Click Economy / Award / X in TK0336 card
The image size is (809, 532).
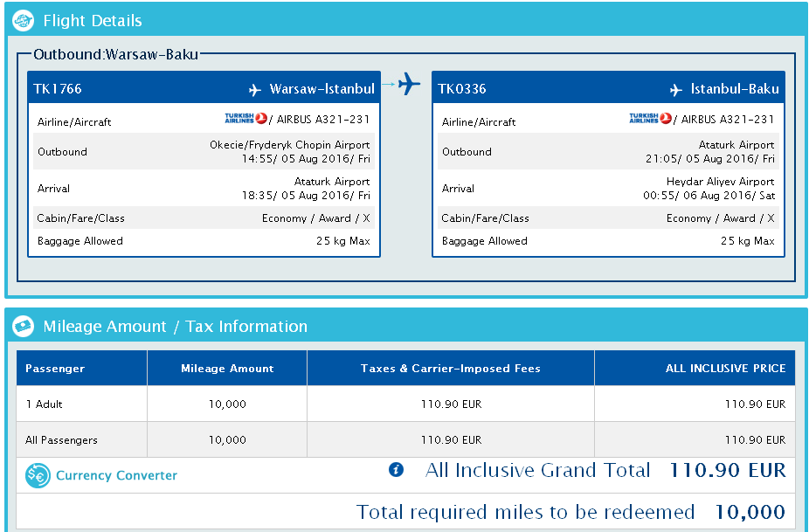(x=720, y=218)
